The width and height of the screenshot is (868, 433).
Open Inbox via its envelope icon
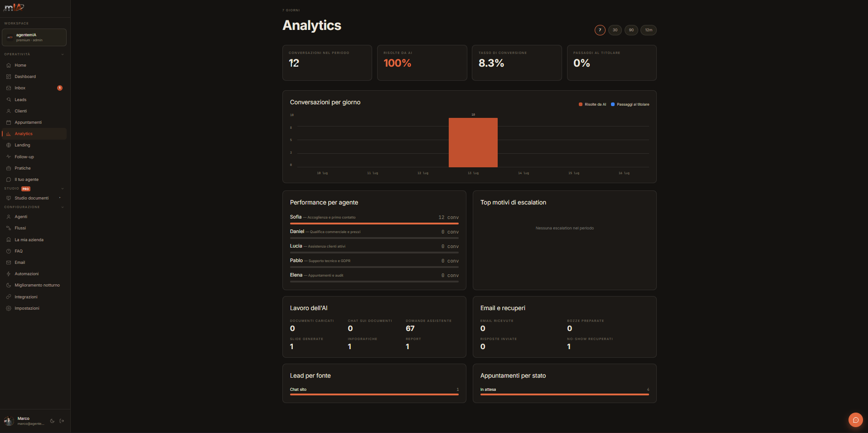pos(9,88)
